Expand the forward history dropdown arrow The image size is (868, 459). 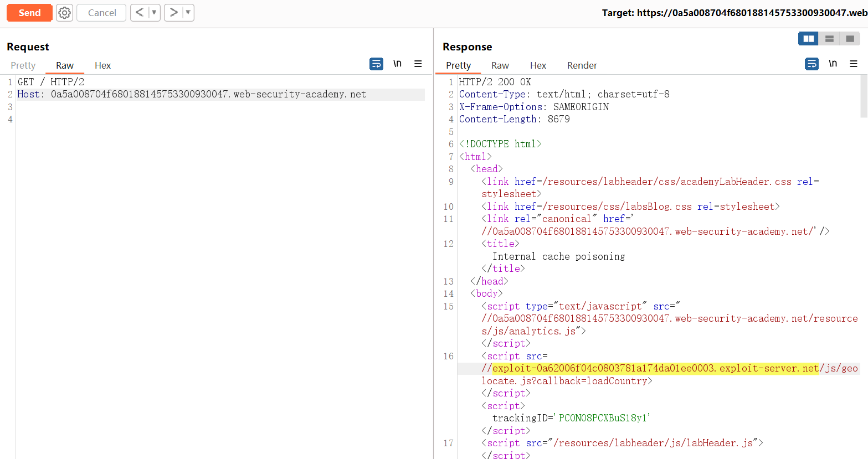(188, 13)
